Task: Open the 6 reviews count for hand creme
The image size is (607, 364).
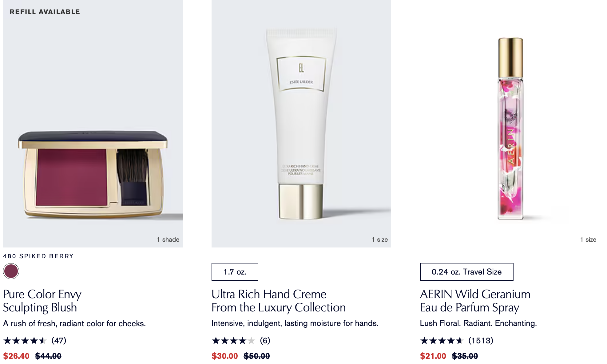Action: click(x=265, y=341)
